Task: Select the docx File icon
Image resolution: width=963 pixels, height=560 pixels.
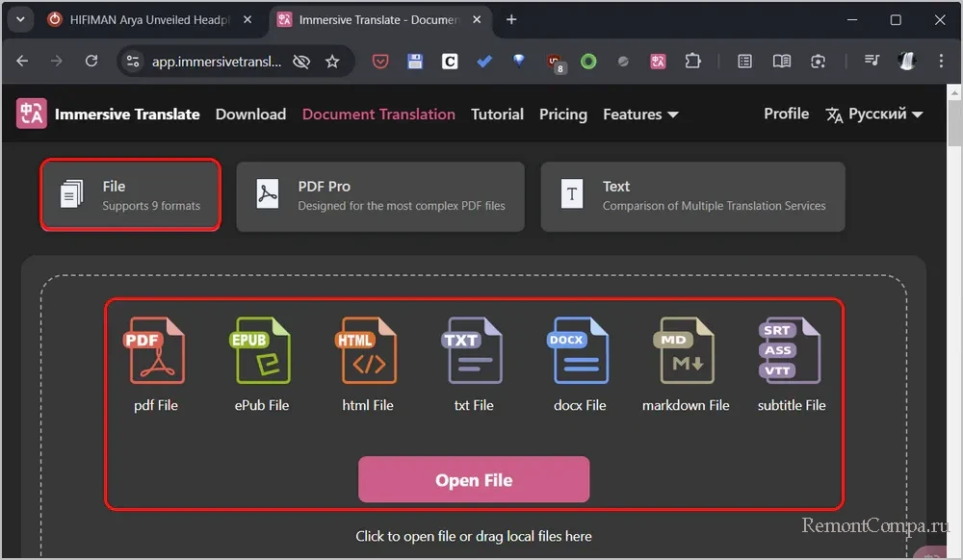Action: (580, 351)
